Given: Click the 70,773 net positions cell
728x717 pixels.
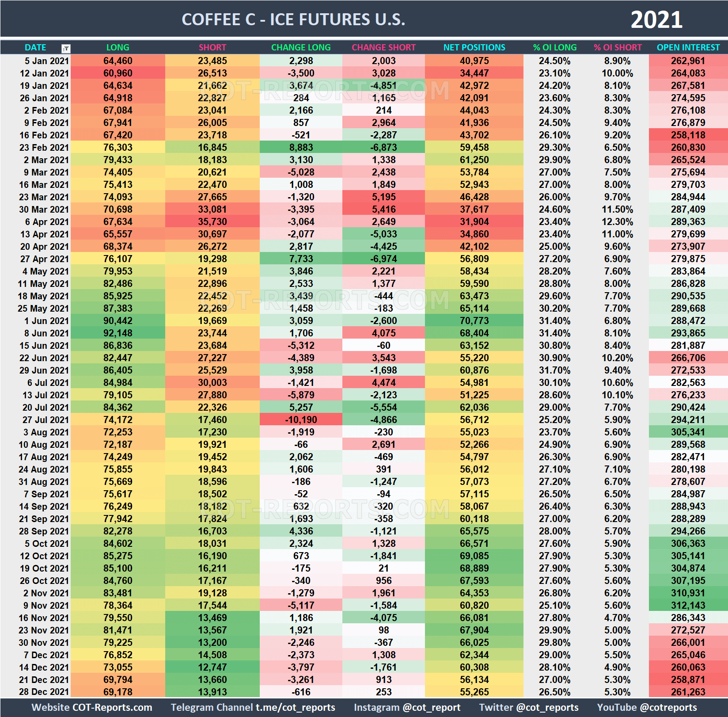Looking at the screenshot, I should pos(474,320).
